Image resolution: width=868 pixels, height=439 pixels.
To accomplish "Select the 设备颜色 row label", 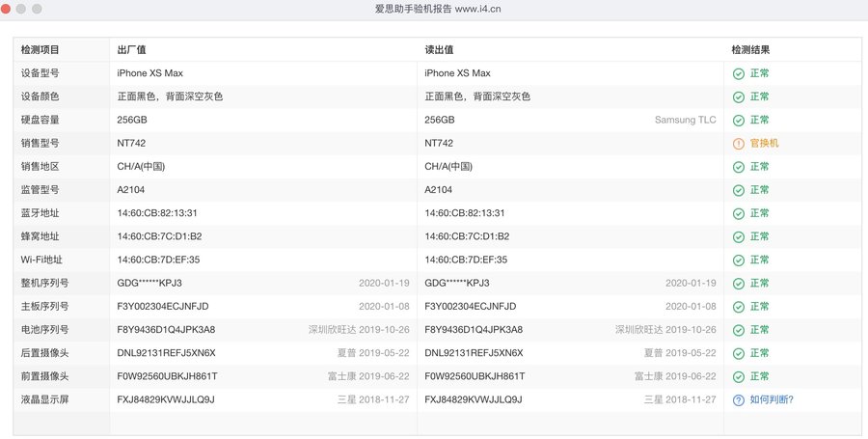I will coord(40,96).
